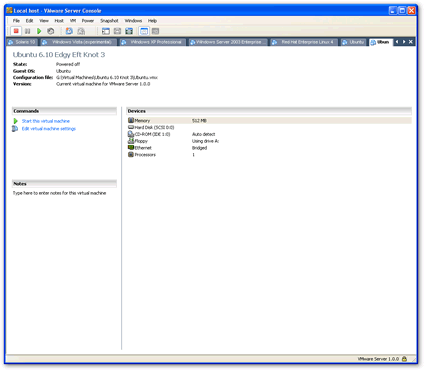
Task: Select the Console view toolbar icon
Action: pyautogui.click(x=155, y=31)
